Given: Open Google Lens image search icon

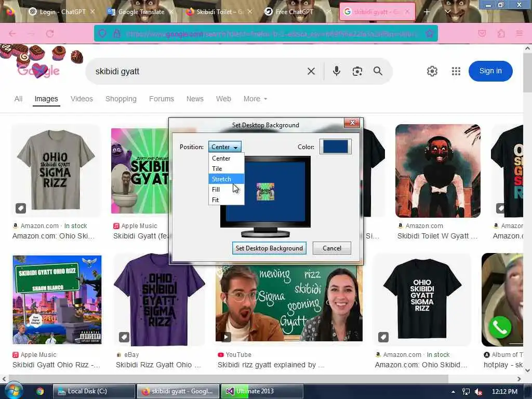Looking at the screenshot, I should tap(357, 71).
